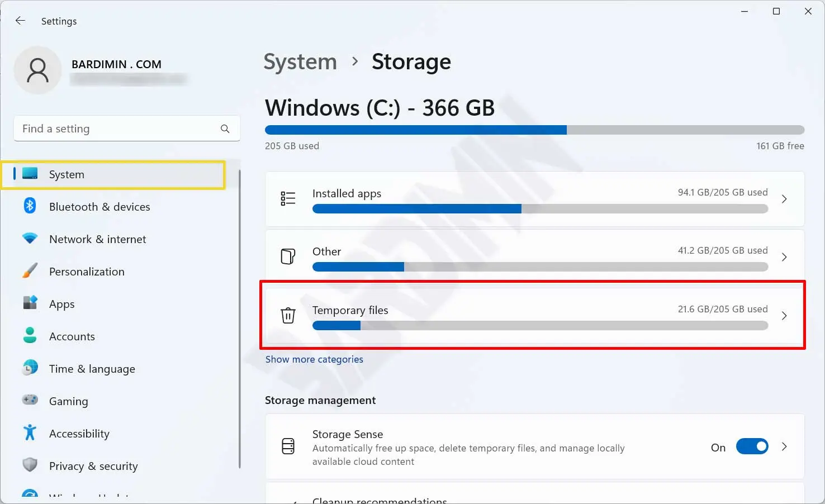The height and width of the screenshot is (504, 825).
Task: Click the Gaming controller icon
Action: (x=30, y=400)
